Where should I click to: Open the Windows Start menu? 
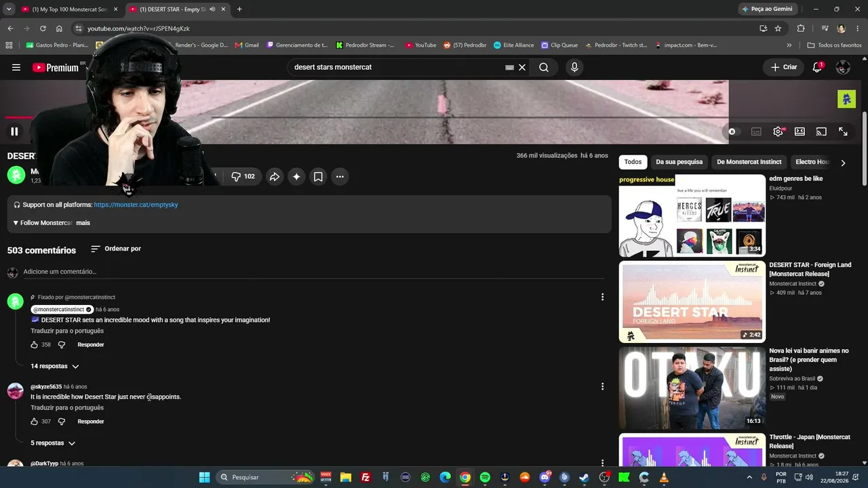coord(204,477)
